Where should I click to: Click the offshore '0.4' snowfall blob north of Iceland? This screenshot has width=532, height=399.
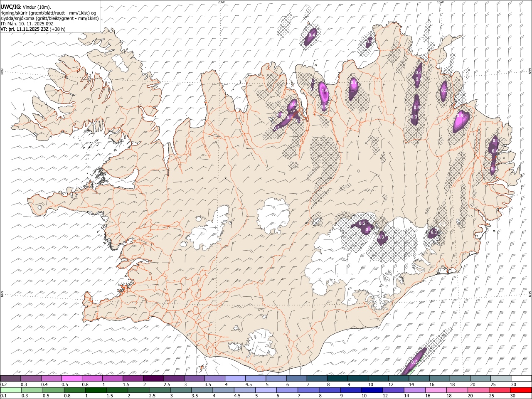click(310, 37)
